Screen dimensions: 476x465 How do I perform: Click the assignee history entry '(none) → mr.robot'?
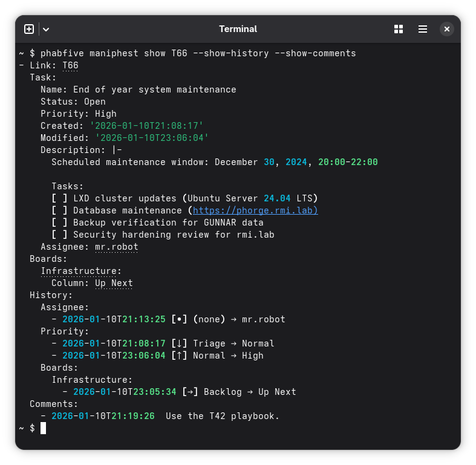coord(240,319)
